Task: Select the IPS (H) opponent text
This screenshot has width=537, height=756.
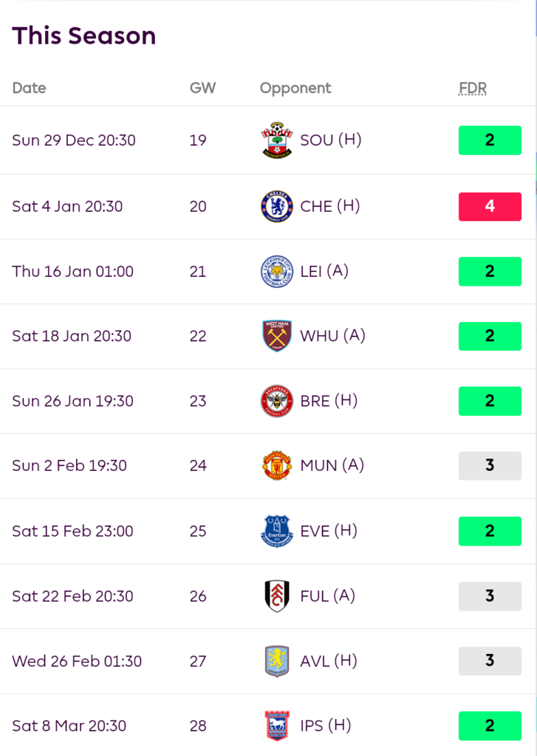Action: point(325,725)
